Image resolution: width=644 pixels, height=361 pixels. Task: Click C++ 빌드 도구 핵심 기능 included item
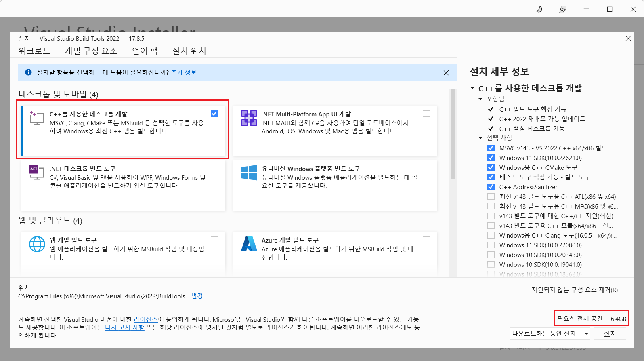click(x=533, y=109)
